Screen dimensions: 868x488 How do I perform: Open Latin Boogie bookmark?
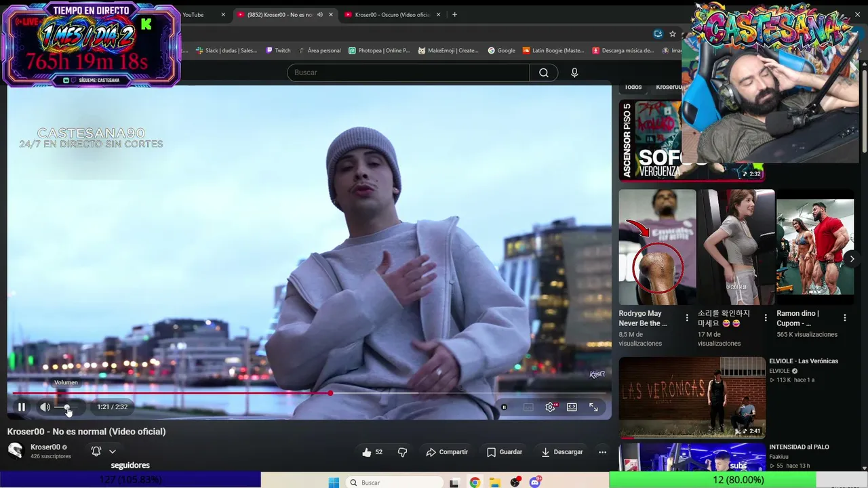(x=553, y=50)
